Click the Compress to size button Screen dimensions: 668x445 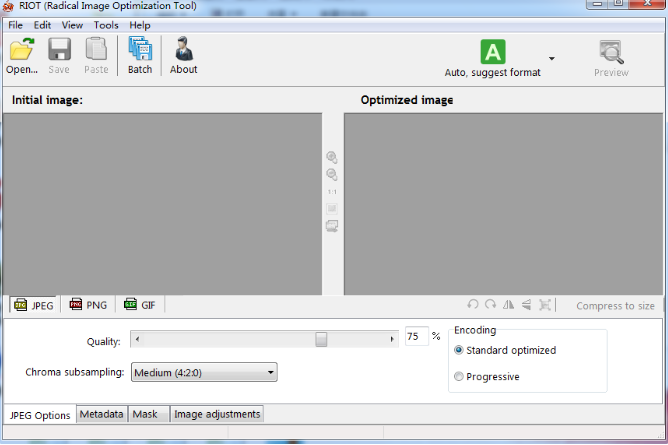[x=615, y=306]
